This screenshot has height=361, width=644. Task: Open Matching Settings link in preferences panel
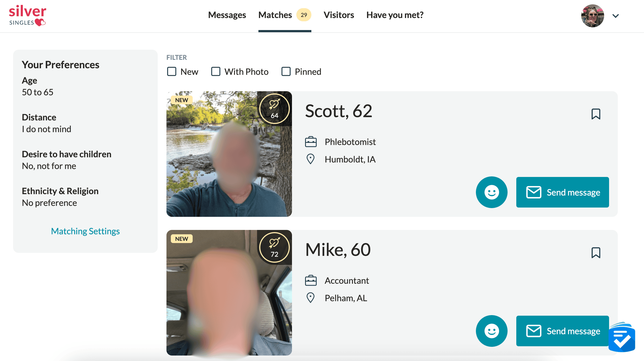[85, 230]
